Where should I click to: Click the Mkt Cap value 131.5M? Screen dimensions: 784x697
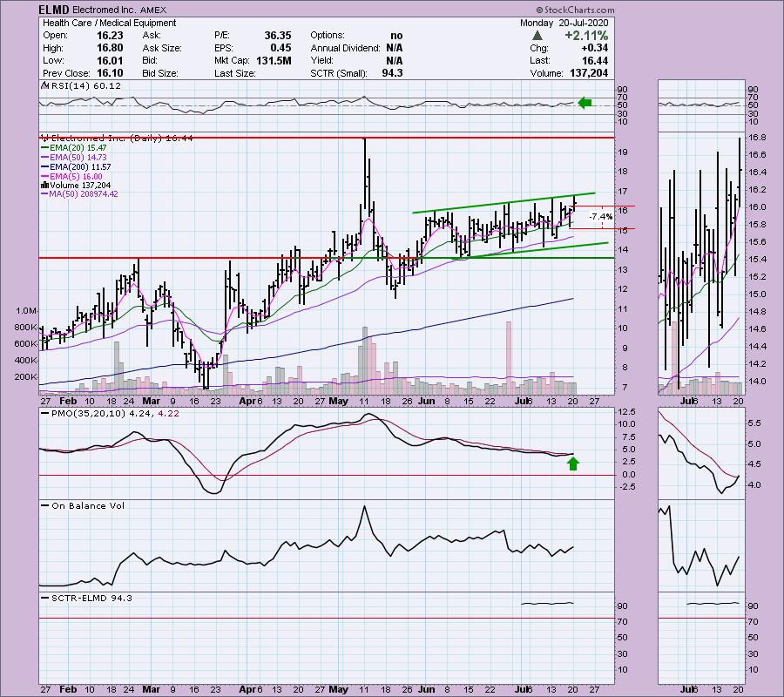point(274,60)
